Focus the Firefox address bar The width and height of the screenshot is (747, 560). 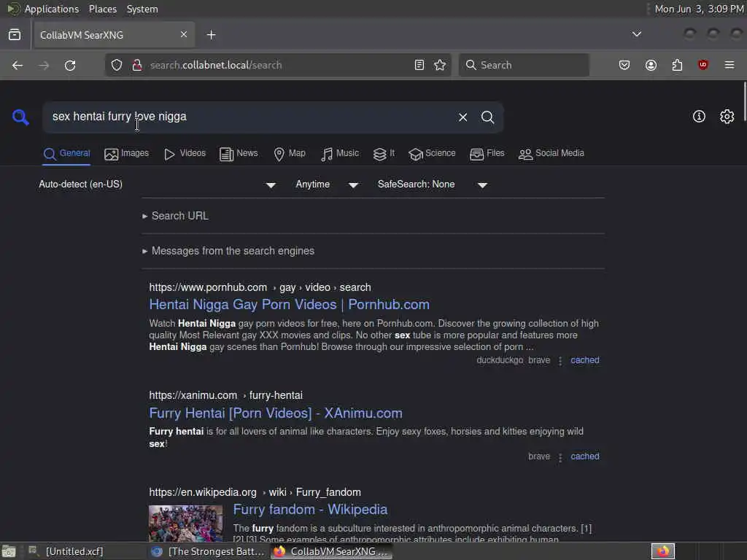pyautogui.click(x=276, y=65)
